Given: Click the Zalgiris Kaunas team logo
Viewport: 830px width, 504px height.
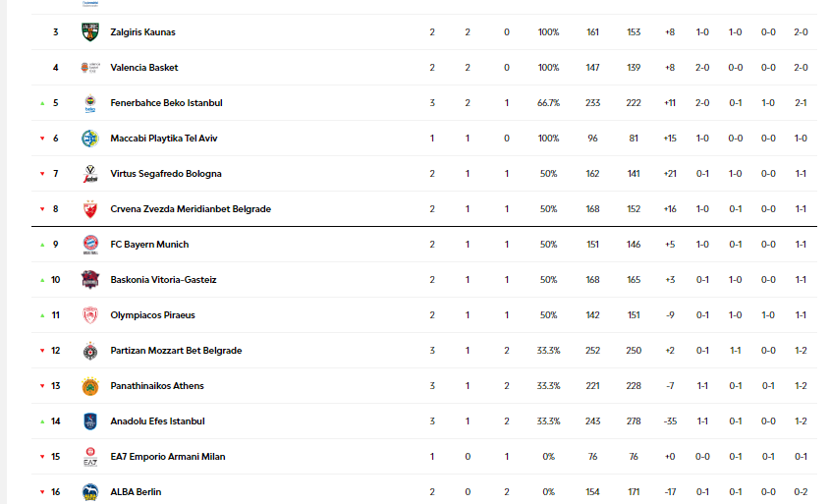Looking at the screenshot, I should [x=89, y=32].
